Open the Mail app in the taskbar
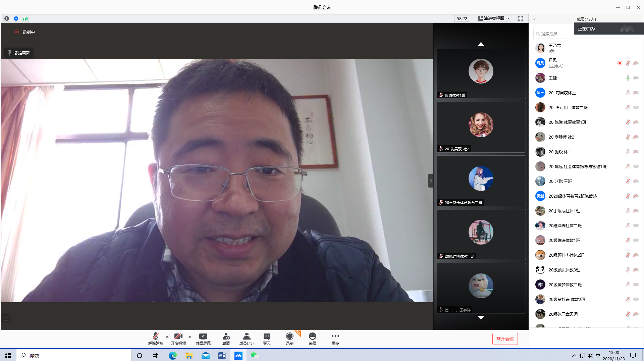 coord(205,356)
